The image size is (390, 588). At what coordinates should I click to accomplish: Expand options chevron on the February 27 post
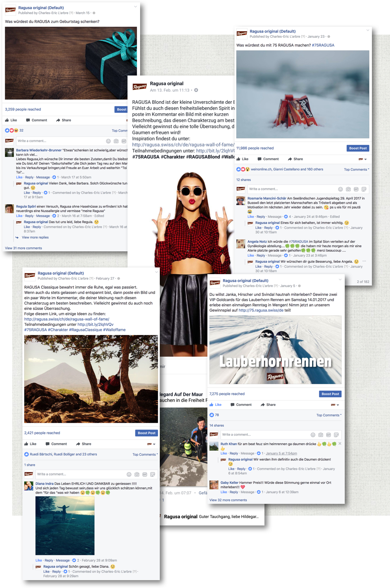pos(156,272)
